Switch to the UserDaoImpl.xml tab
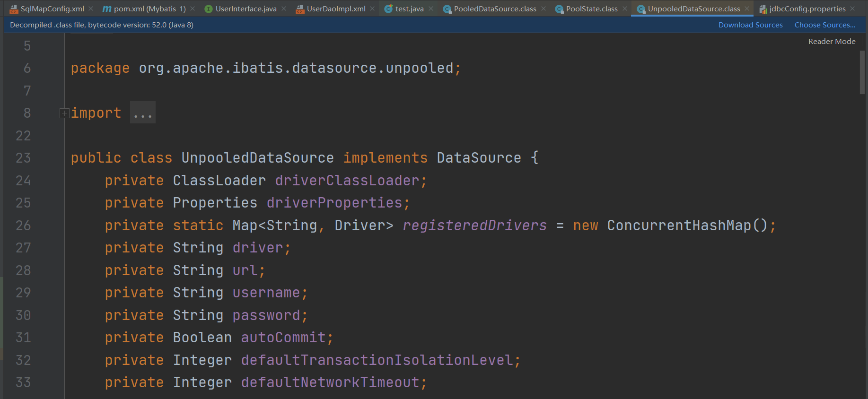The width and height of the screenshot is (868, 399). tap(336, 9)
